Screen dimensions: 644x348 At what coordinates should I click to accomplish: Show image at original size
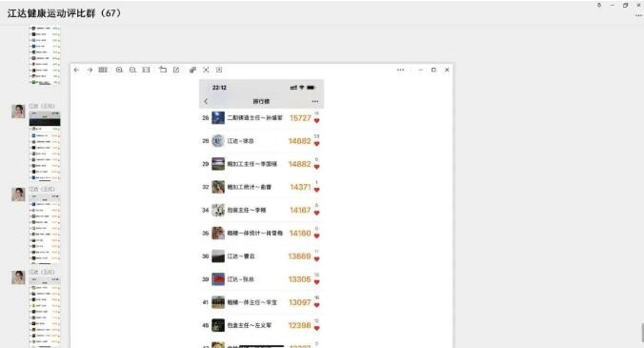pyautogui.click(x=146, y=70)
